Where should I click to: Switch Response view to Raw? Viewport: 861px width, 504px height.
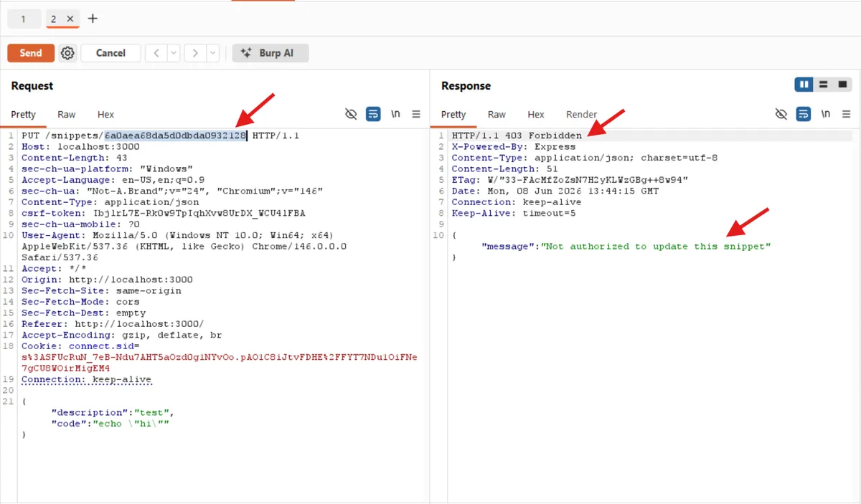[x=497, y=115]
